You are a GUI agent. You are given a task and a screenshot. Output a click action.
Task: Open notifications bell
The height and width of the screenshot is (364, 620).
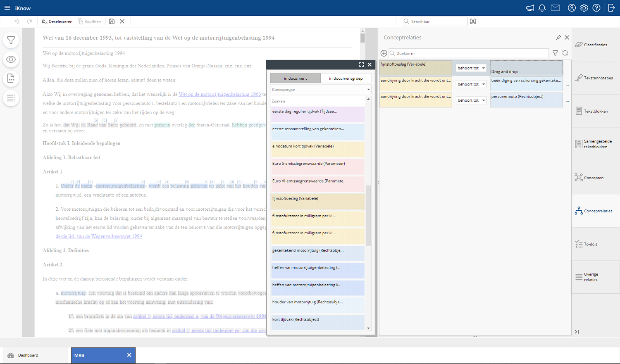(542, 8)
